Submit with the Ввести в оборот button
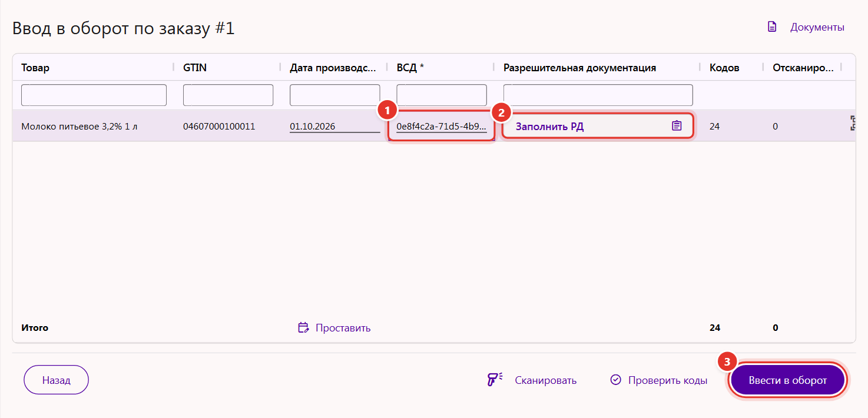 788,380
